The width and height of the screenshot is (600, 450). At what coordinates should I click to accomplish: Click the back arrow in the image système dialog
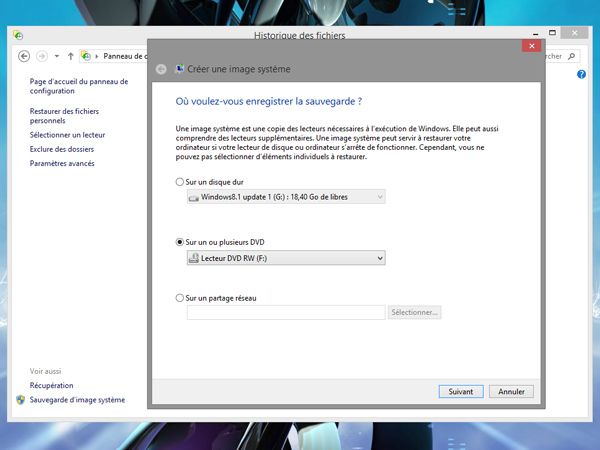pos(161,69)
